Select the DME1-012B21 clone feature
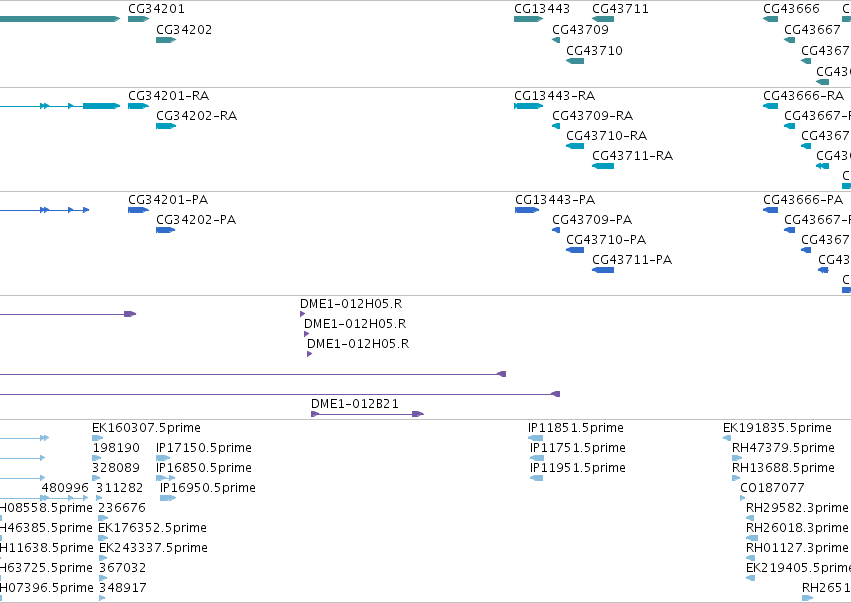Image resolution: width=851 pixels, height=603 pixels. coord(367,414)
